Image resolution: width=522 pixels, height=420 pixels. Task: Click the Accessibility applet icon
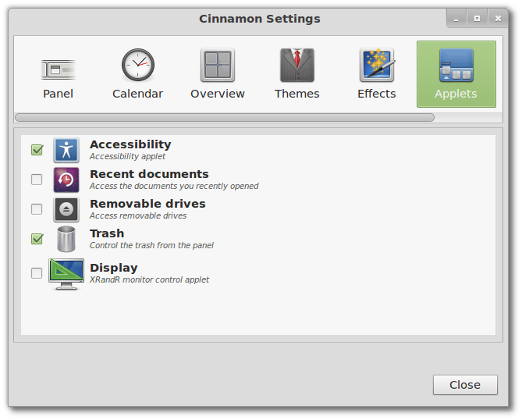(x=66, y=150)
